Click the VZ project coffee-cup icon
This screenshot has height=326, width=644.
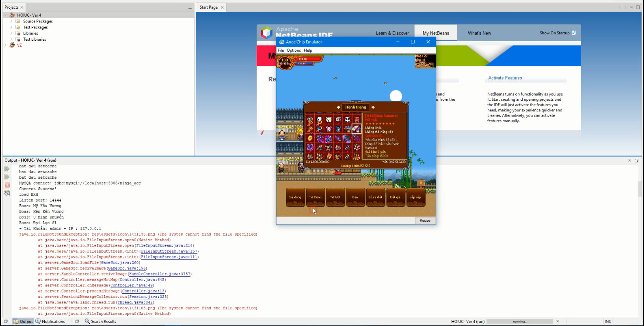(12, 45)
